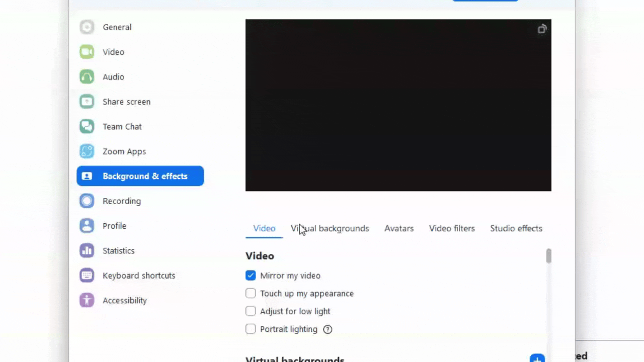
Task: Open Share screen settings icon
Action: 87,102
